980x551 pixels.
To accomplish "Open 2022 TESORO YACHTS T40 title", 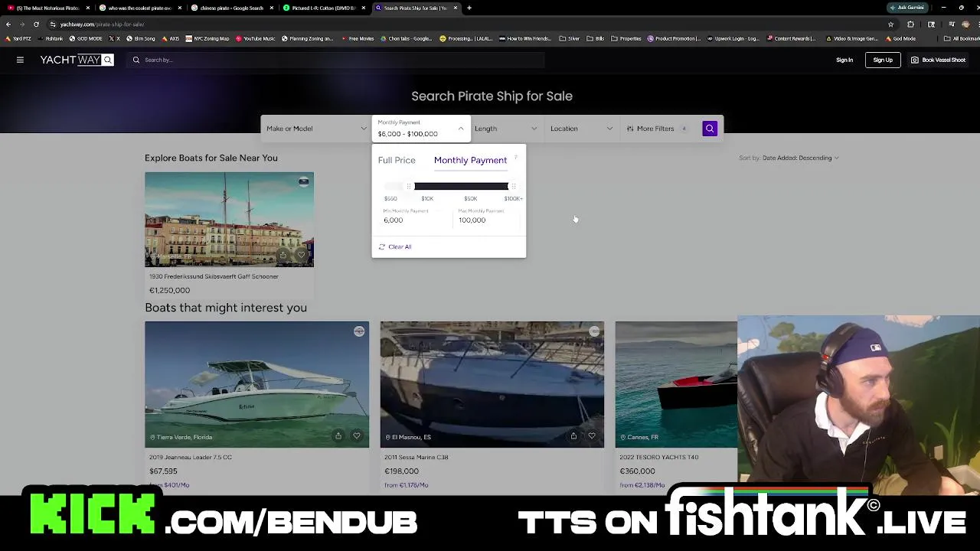I will pos(659,457).
